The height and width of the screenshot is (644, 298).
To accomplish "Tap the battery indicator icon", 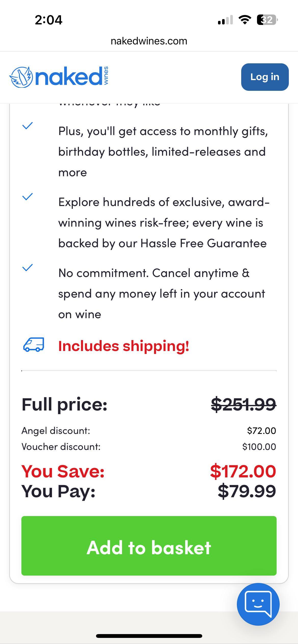I will coord(267,20).
